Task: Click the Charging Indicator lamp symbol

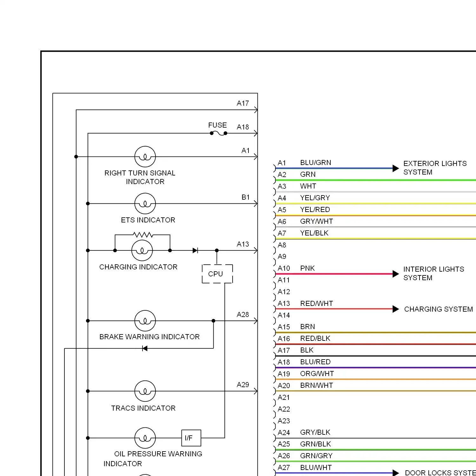Action: (x=142, y=250)
